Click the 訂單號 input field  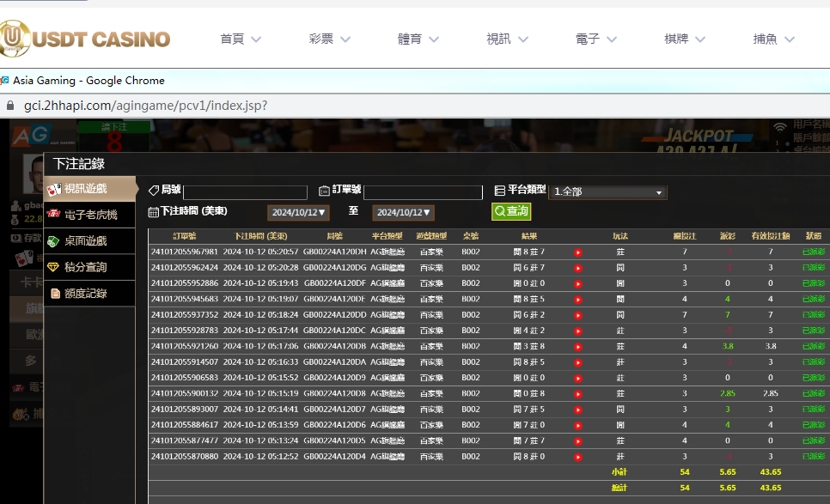click(423, 192)
